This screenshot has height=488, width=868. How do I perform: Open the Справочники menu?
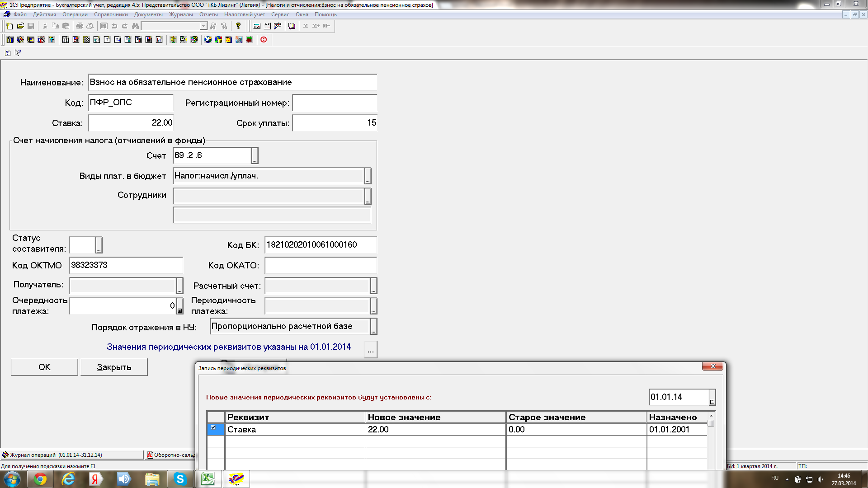click(x=111, y=14)
